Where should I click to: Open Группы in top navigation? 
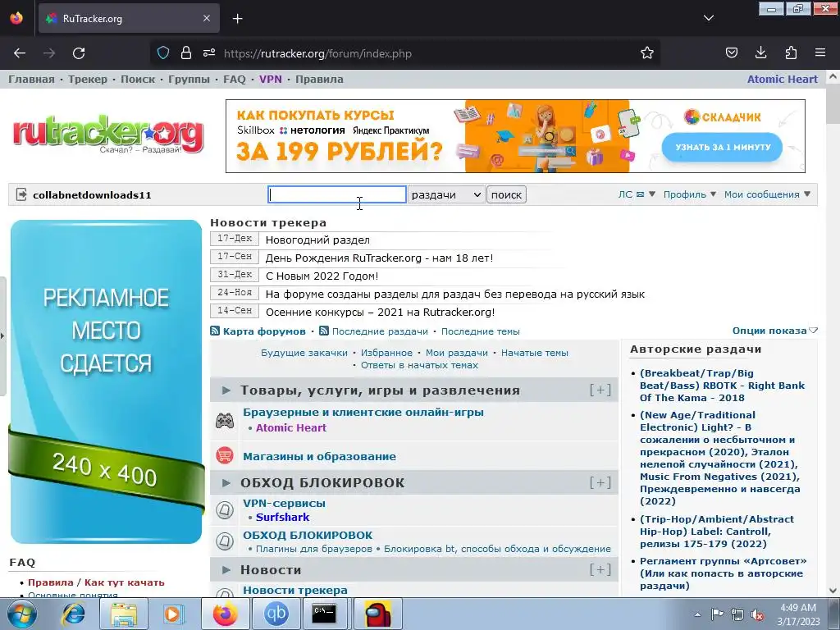189,80
